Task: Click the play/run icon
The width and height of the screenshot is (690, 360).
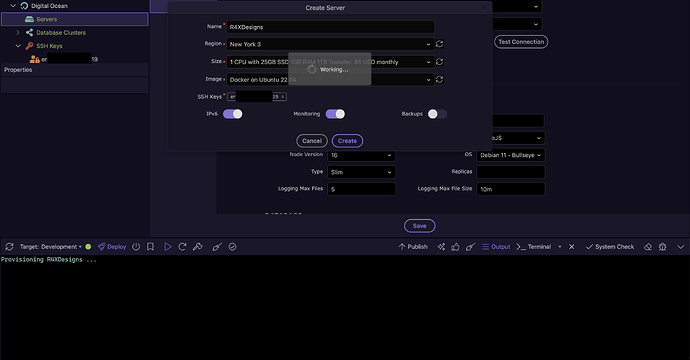Action: point(168,247)
